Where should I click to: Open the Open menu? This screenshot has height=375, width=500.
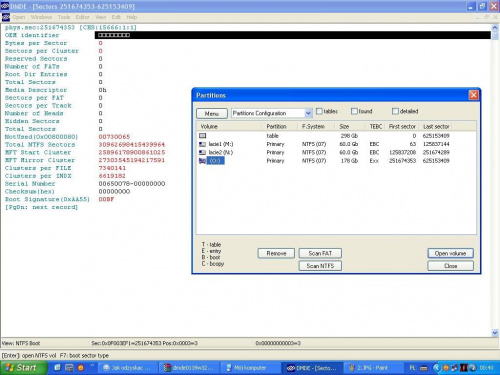coord(19,17)
